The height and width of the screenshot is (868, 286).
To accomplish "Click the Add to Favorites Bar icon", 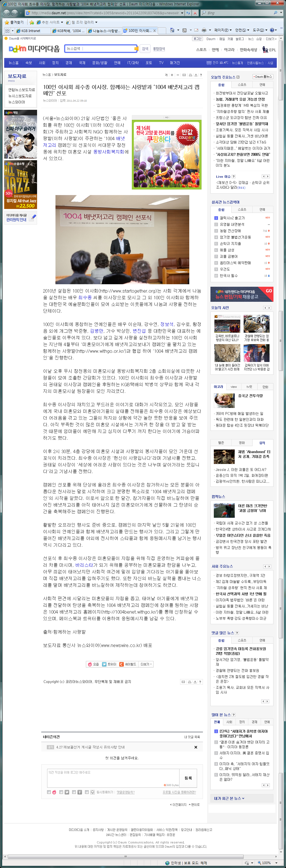I will pos(32,22).
